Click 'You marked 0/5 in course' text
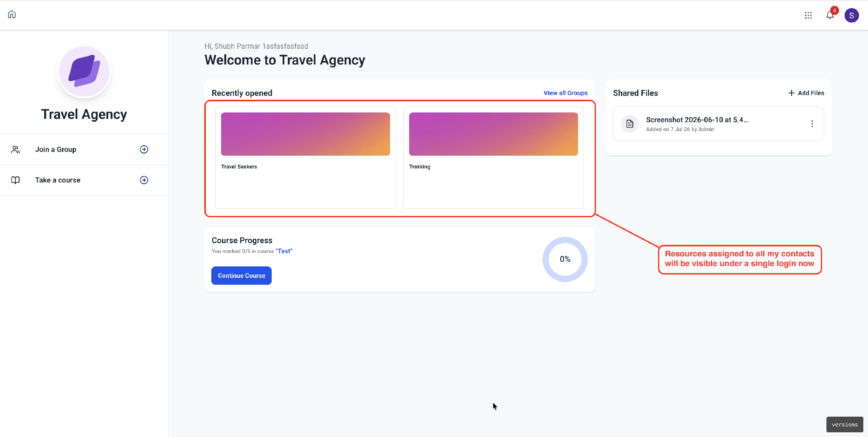 point(243,251)
